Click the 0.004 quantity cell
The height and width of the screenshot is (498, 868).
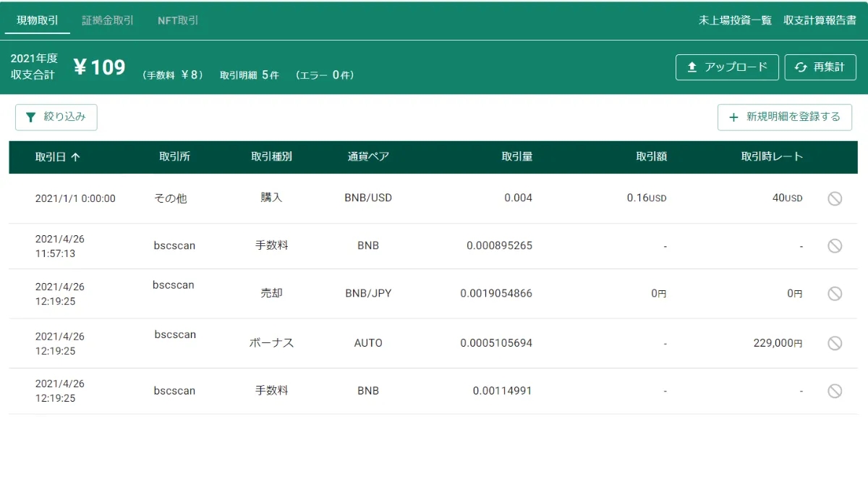(518, 198)
